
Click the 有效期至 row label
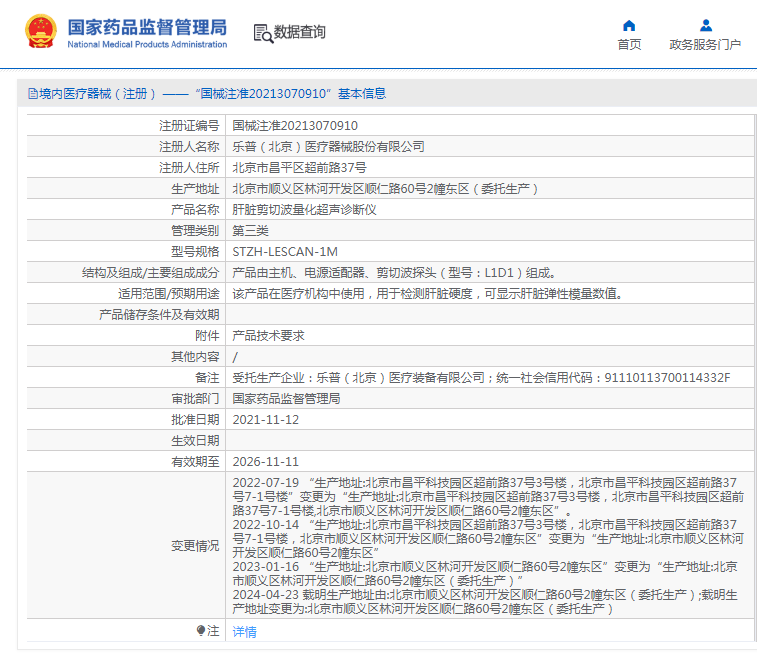pos(195,461)
